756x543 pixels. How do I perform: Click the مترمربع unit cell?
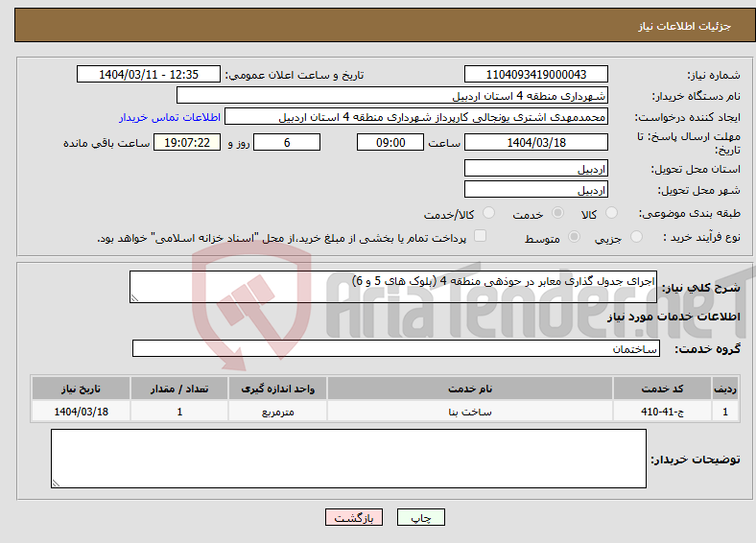point(277,412)
